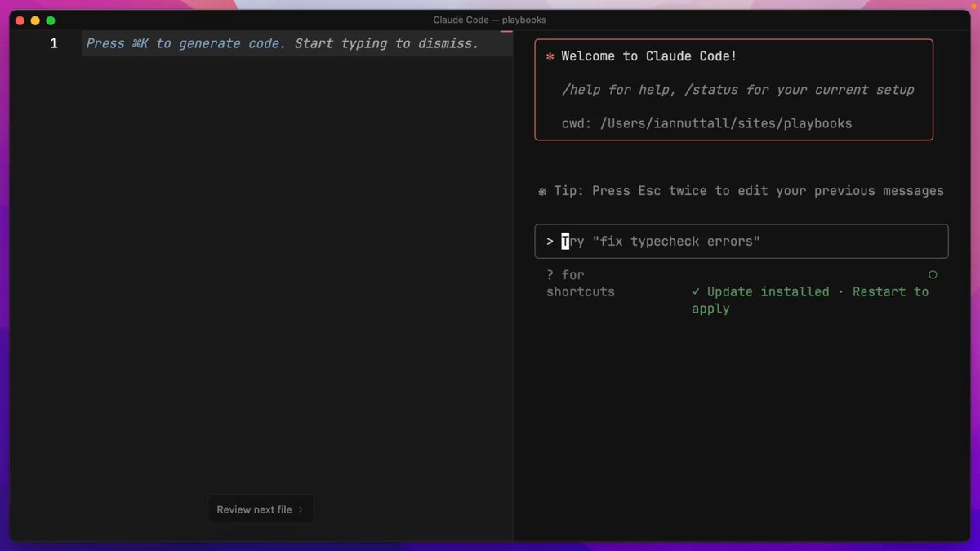
Task: Click the 'Claude Code — playbooks' window title
Action: pos(489,20)
